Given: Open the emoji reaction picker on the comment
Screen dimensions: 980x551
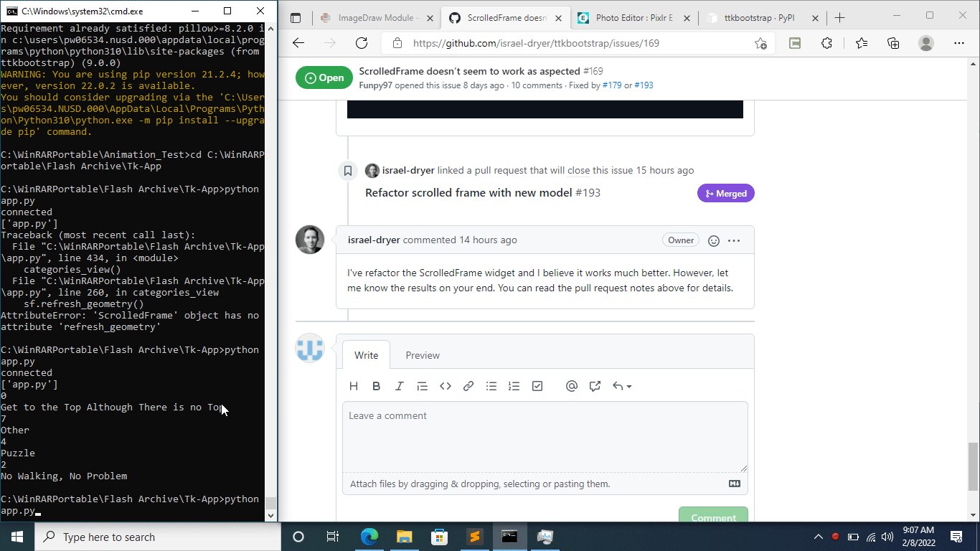Looking at the screenshot, I should click(x=713, y=240).
